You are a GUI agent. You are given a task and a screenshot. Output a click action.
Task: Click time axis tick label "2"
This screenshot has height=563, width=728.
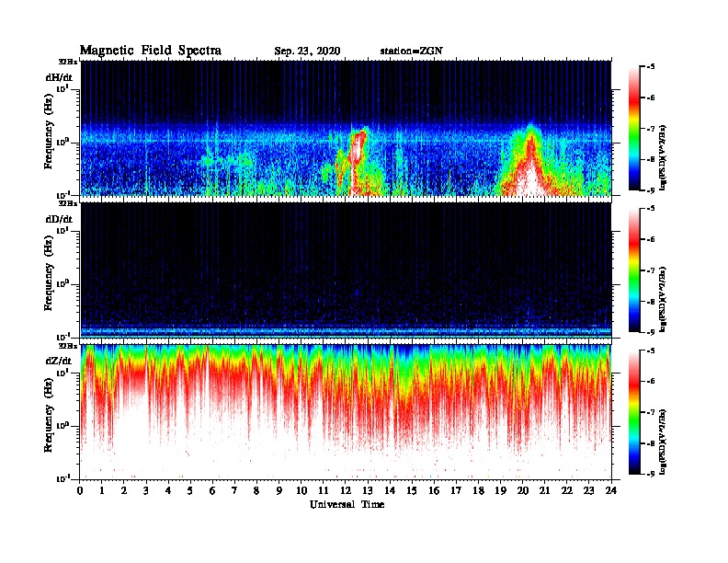124,491
